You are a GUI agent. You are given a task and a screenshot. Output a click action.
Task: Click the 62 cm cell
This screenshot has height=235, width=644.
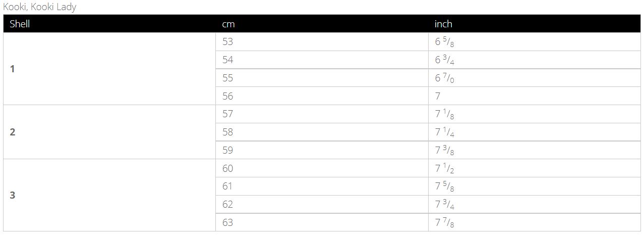228,205
